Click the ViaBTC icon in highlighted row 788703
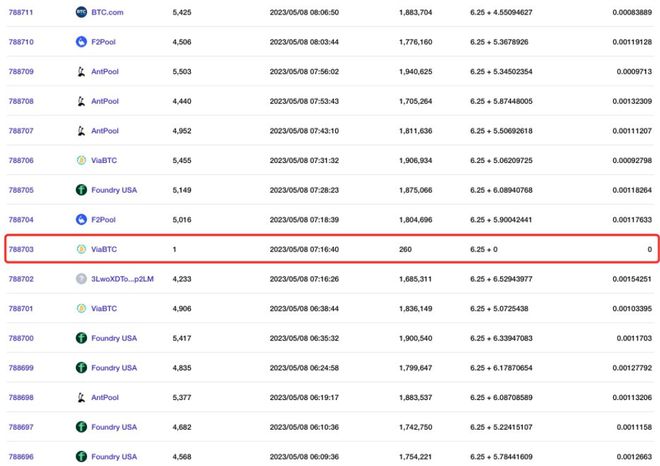Screen dimensions: 660x466 81,249
